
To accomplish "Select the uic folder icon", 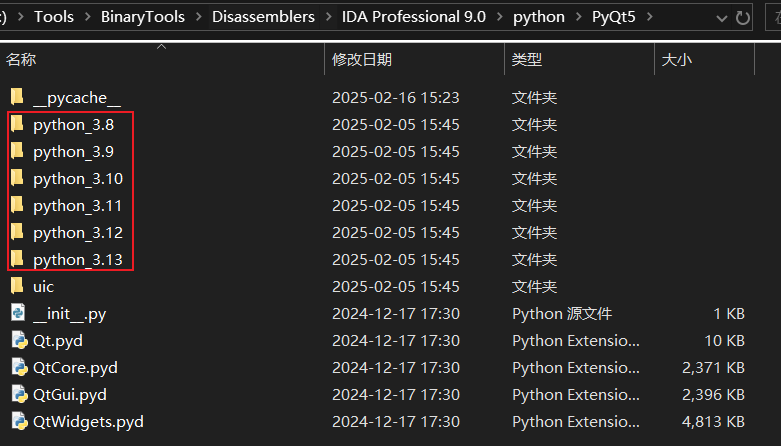I will 17,287.
